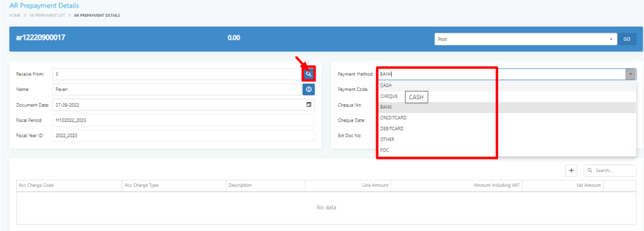Viewport: 644px width, 231px height.
Task: Select BANK option in dropdown list
Action: pyautogui.click(x=506, y=107)
